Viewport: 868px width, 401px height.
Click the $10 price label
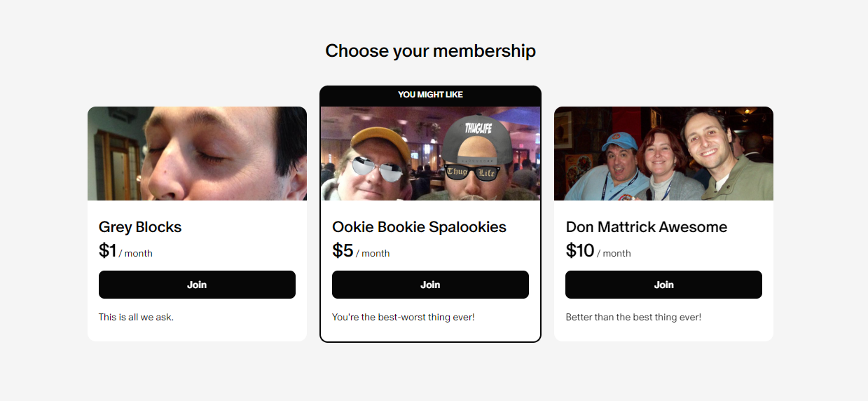click(580, 250)
